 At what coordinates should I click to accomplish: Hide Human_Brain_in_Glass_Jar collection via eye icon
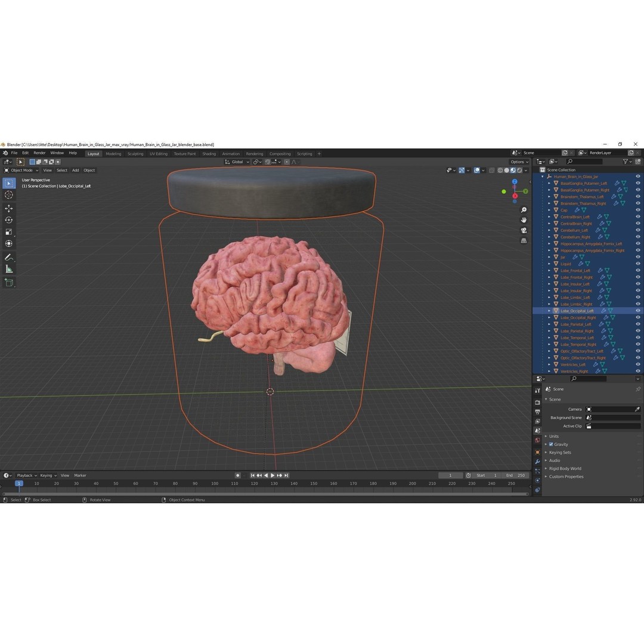638,177
